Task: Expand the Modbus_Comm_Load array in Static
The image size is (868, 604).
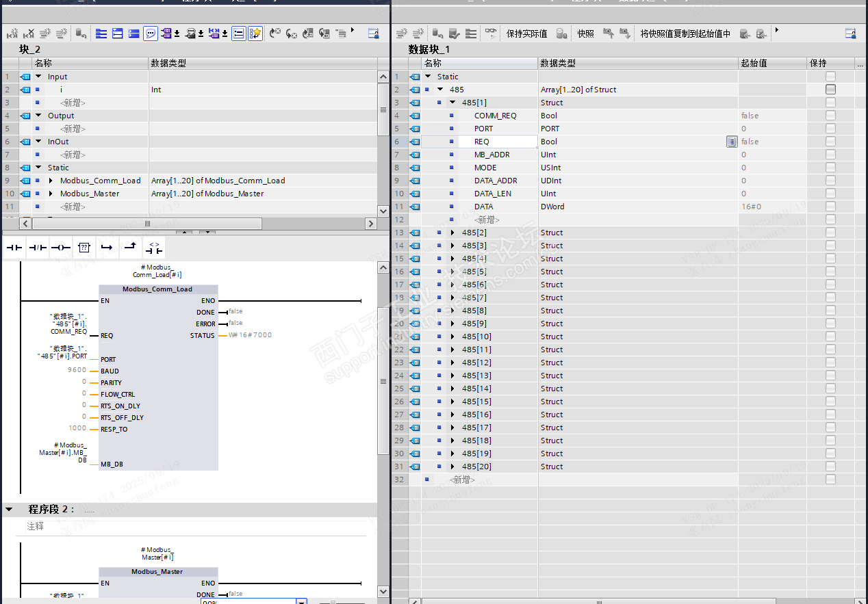Action: point(51,181)
